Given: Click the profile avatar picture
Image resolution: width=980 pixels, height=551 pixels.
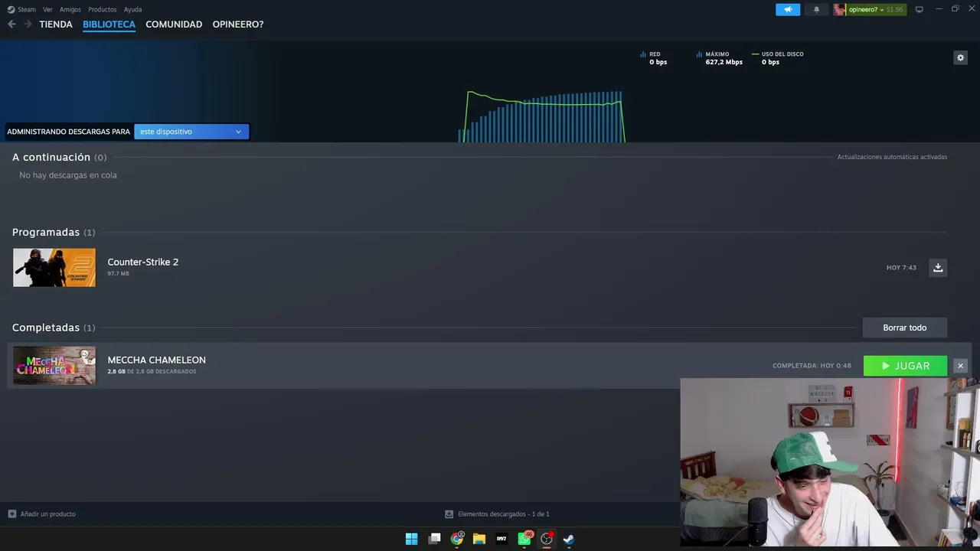Looking at the screenshot, I should point(840,9).
